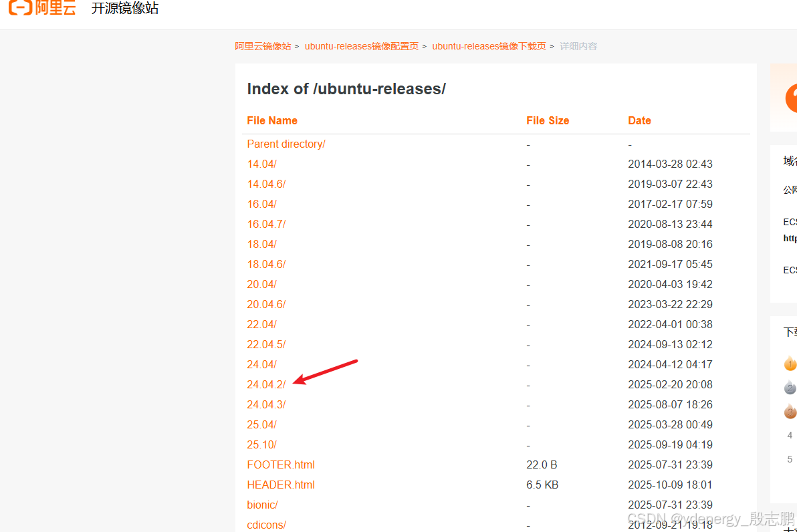Open the 22.04.5/ directory
Viewport: 797px width, 532px height.
pos(266,344)
